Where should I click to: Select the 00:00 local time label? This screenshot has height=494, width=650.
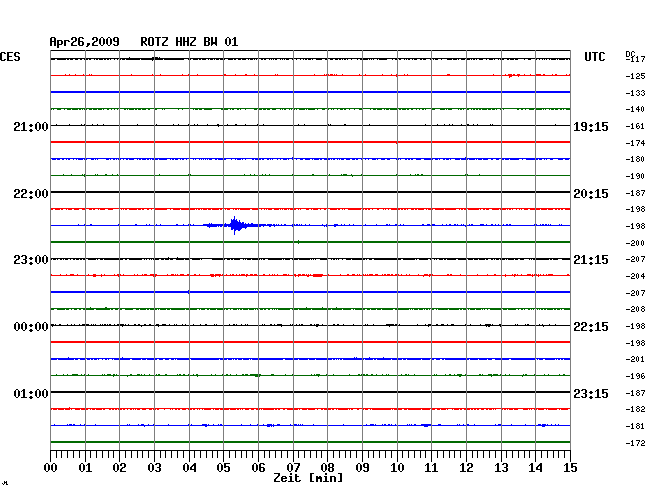31,327
